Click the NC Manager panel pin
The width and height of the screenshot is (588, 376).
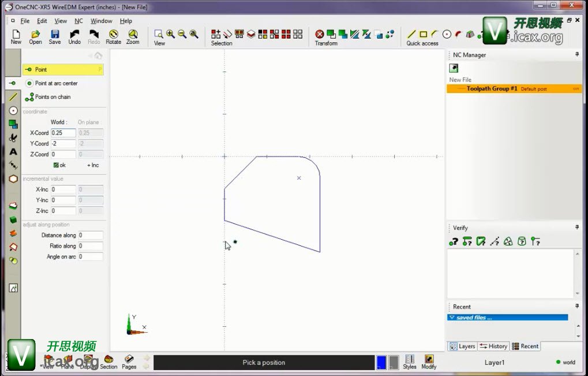(576, 55)
